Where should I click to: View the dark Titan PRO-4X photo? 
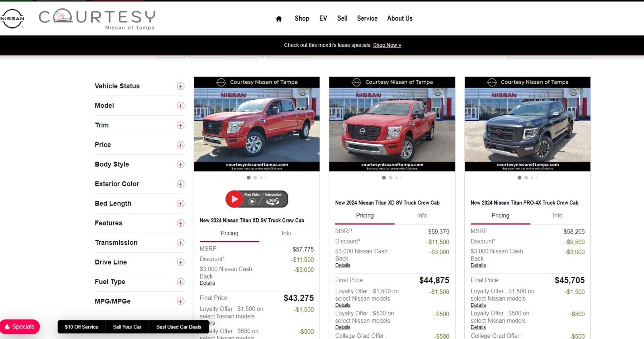click(528, 124)
